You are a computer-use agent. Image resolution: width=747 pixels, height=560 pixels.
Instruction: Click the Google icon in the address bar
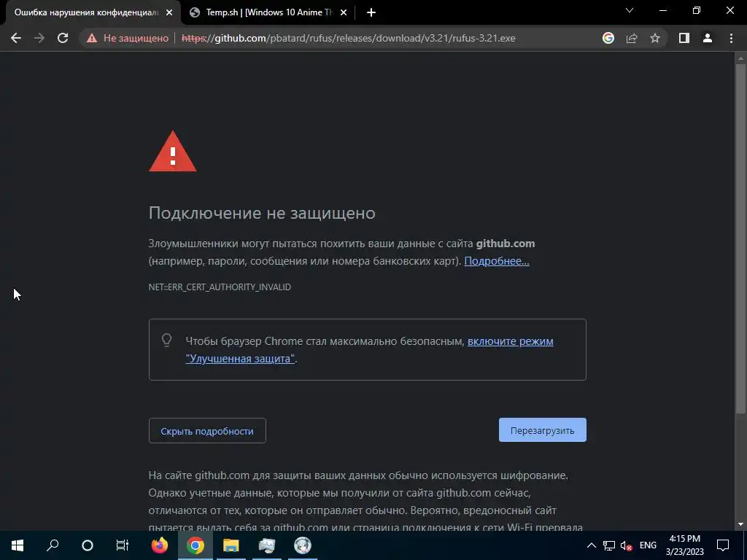[x=608, y=38]
